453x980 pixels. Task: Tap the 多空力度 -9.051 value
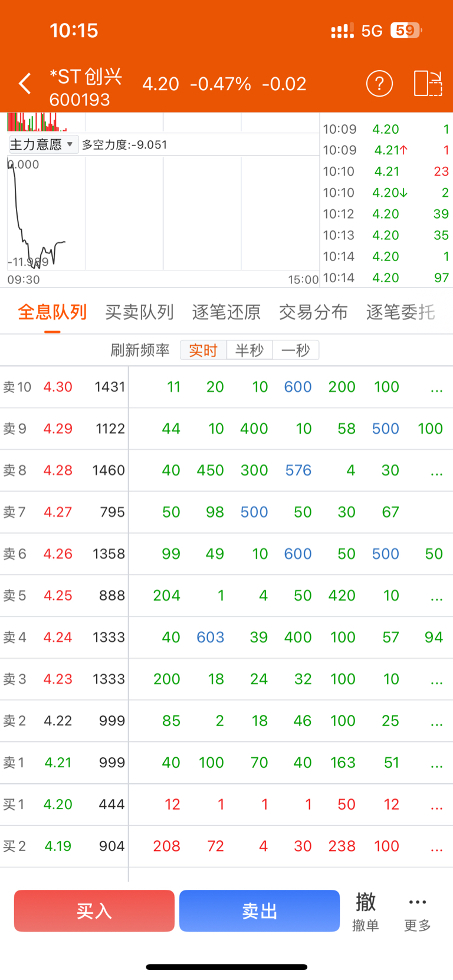(124, 144)
